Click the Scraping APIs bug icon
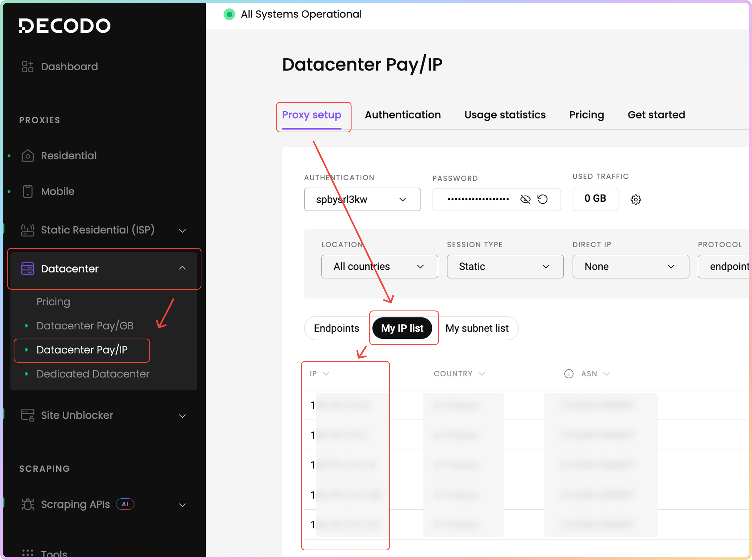The image size is (752, 560). pyautogui.click(x=27, y=504)
